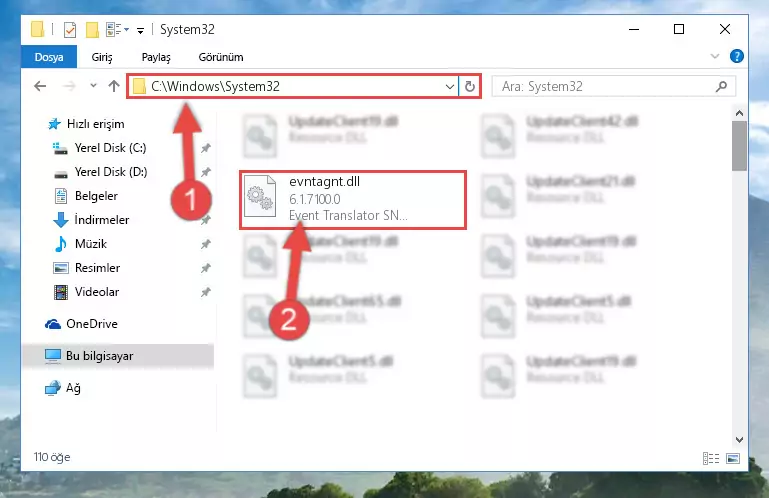Screen dimensions: 769x498
Task: Go up one folder level
Action: pos(114,86)
